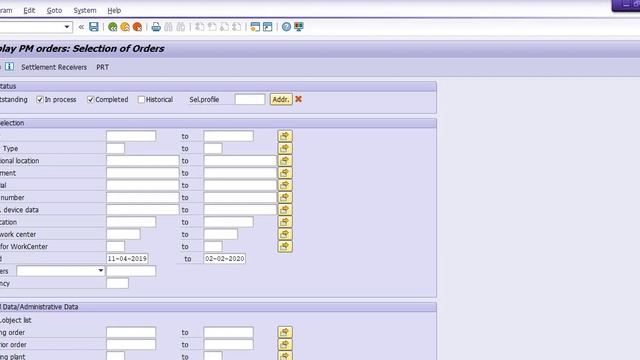640x360 pixels.
Task: Click the Find Next binoculars icon
Action: pyautogui.click(x=180, y=27)
